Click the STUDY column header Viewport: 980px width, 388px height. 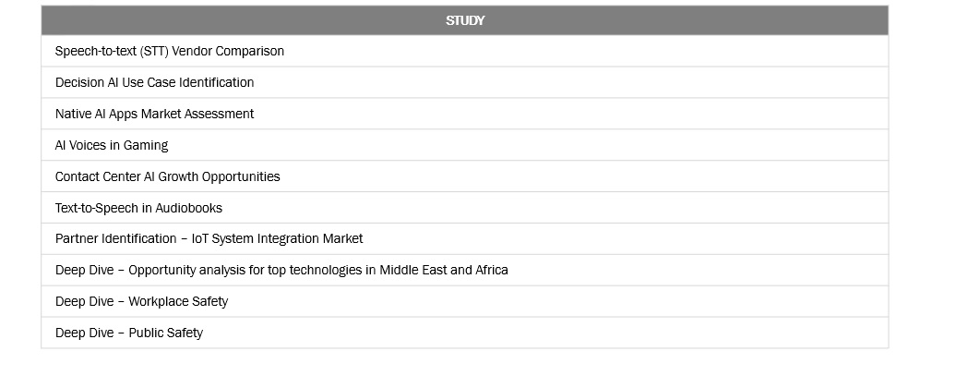(464, 20)
